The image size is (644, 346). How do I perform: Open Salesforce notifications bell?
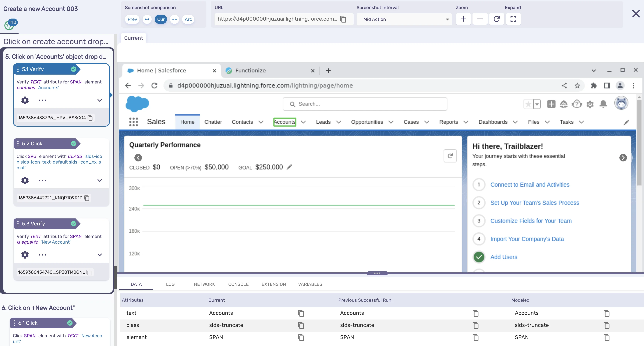pos(603,104)
